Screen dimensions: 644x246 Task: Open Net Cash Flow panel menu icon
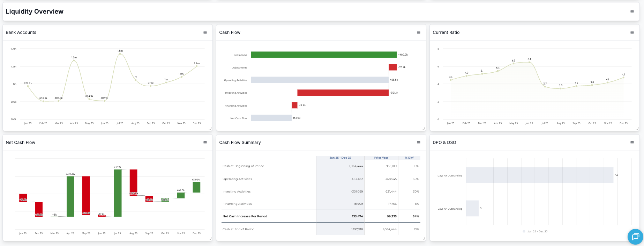point(205,143)
